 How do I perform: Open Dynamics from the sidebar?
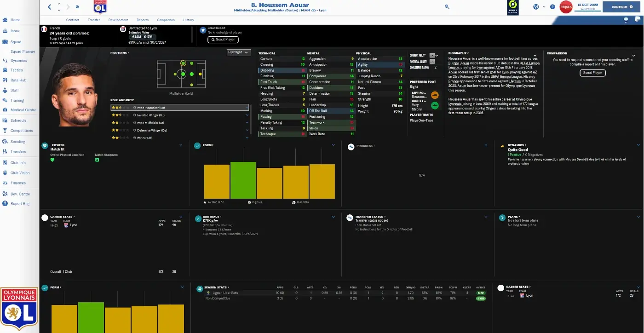(18, 61)
